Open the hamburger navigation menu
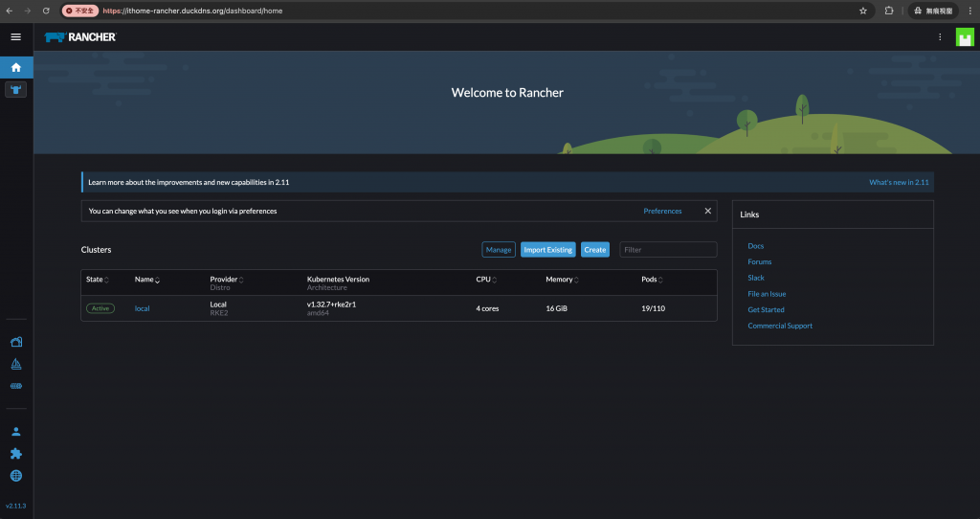This screenshot has height=519, width=980. pyautogui.click(x=16, y=37)
